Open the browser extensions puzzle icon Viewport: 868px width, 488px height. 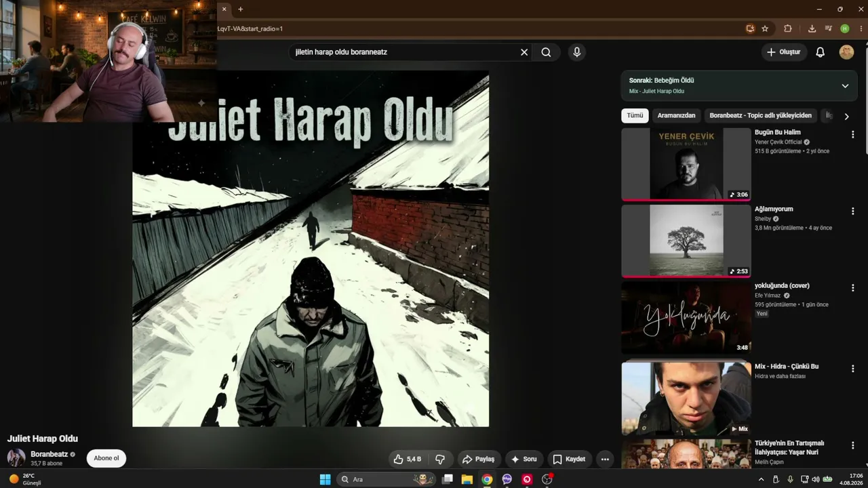tap(787, 28)
